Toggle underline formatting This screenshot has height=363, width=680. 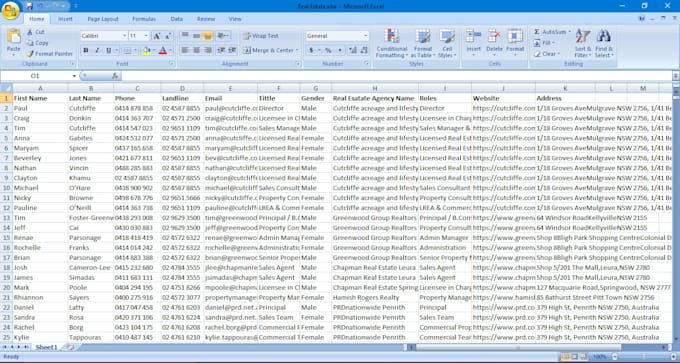point(108,50)
